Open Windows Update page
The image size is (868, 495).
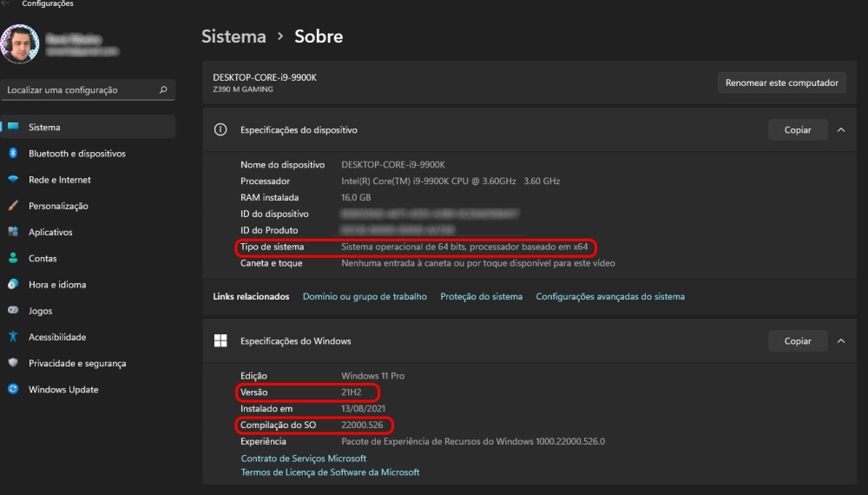click(x=88, y=389)
